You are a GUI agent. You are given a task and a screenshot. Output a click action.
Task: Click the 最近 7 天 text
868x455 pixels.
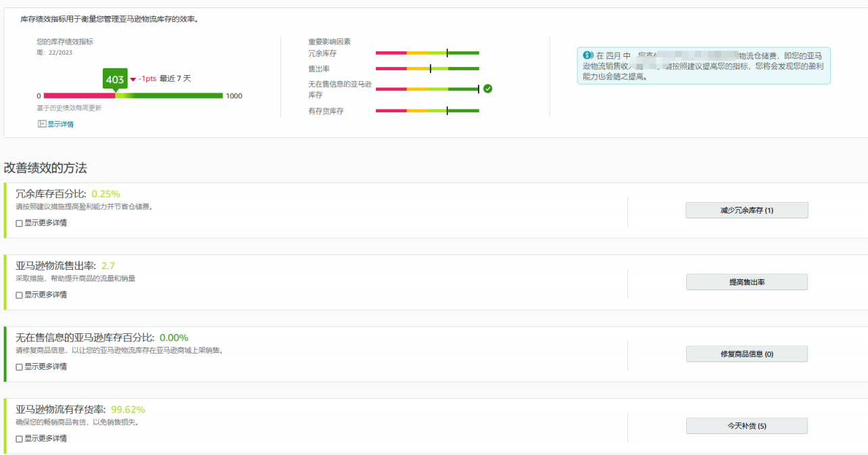point(175,78)
